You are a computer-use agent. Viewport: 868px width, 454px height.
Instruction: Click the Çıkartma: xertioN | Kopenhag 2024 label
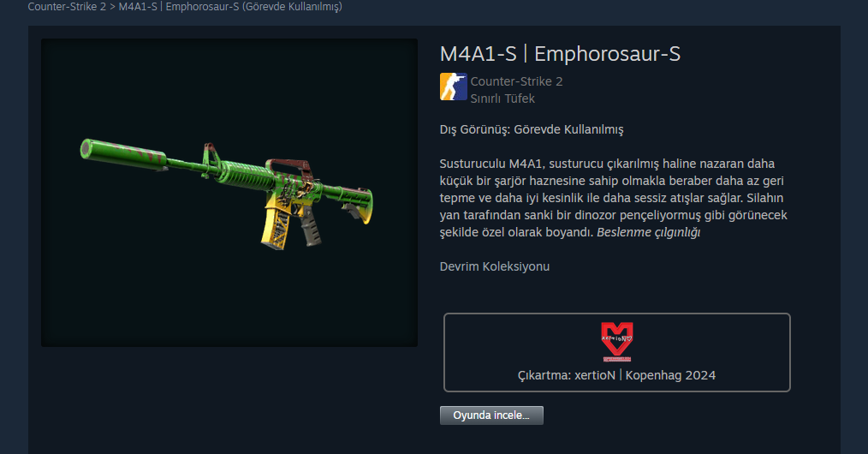coord(616,375)
